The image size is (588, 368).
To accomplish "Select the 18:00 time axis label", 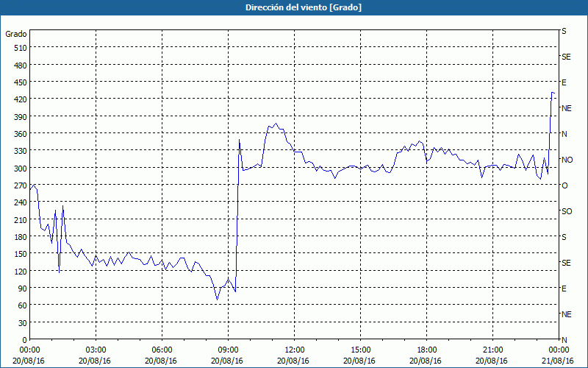I will 427,350.
